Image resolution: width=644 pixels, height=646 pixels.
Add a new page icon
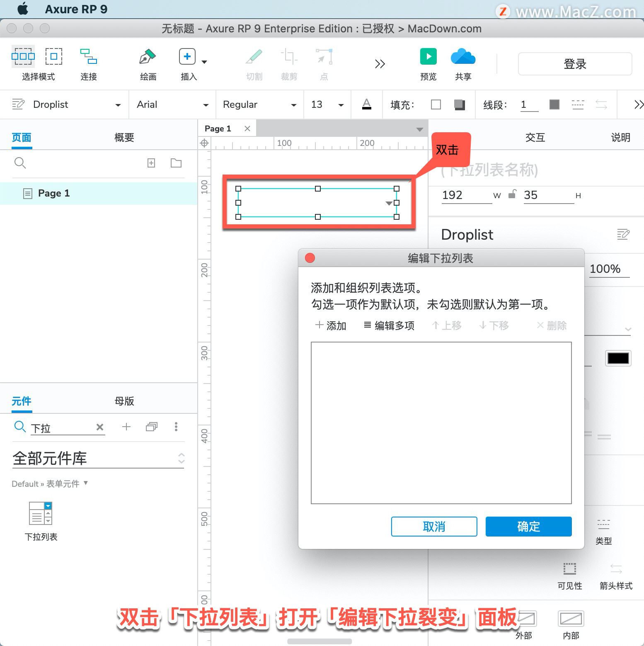(x=151, y=163)
